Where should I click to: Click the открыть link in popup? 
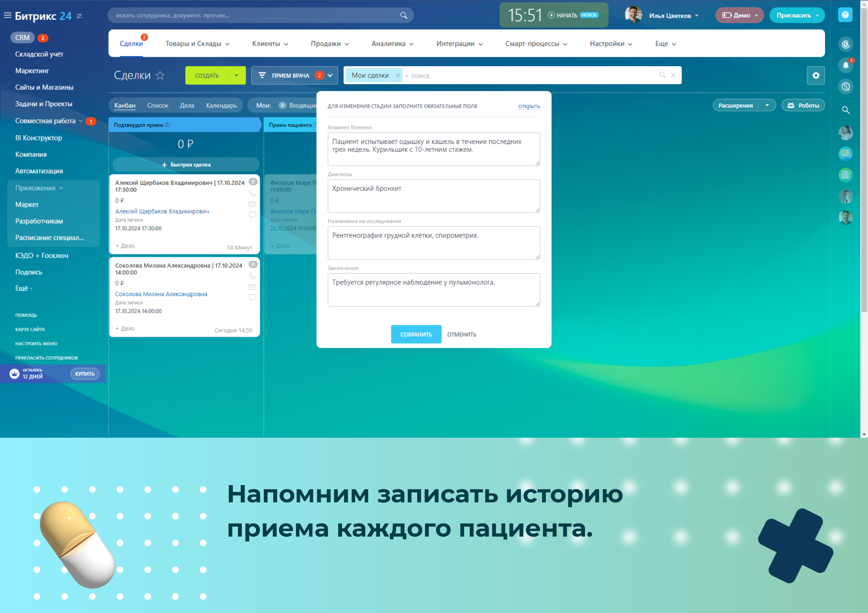click(x=529, y=106)
